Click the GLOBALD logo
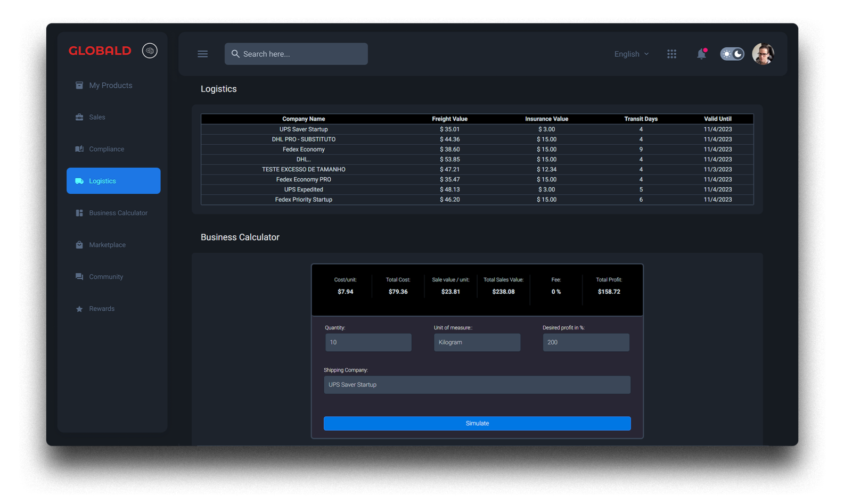The image size is (852, 504). 100,51
